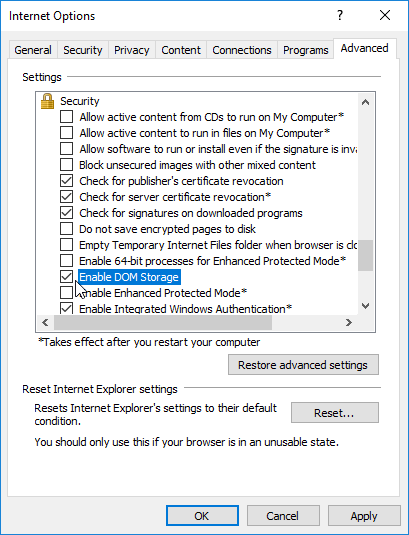Click the scroll left arrow in settings list

[x=45, y=322]
